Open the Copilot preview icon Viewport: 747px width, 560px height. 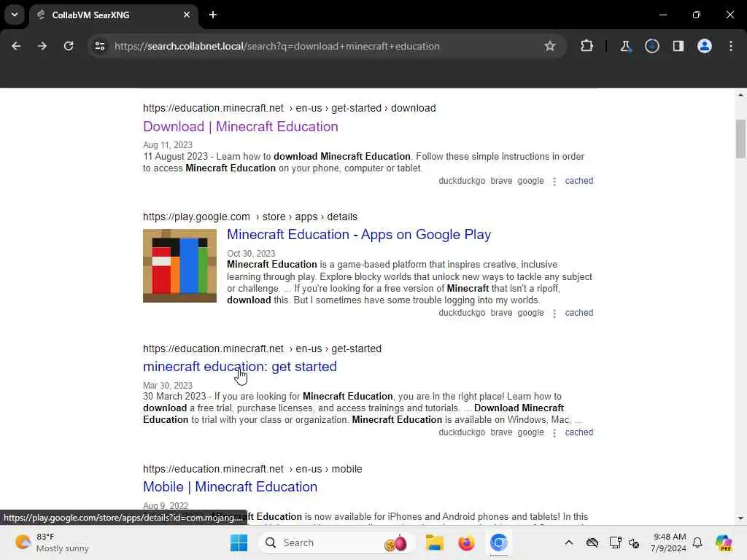(723, 542)
